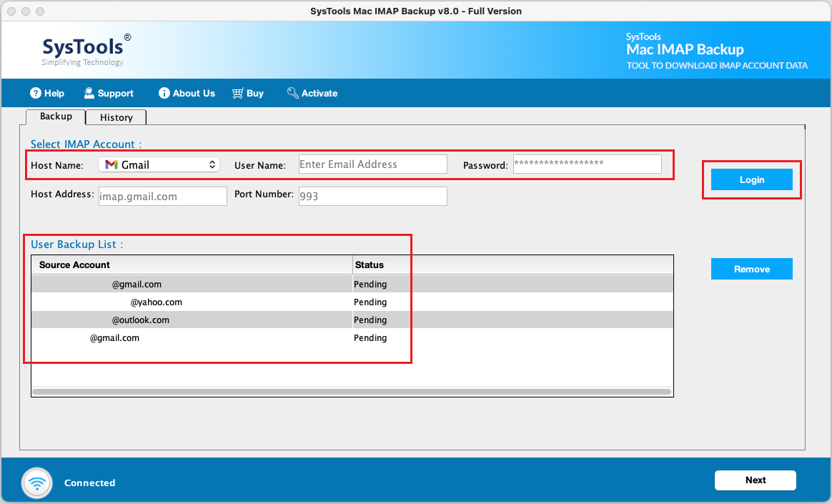Close the window with red button
832x504 pixels.
[x=11, y=11]
